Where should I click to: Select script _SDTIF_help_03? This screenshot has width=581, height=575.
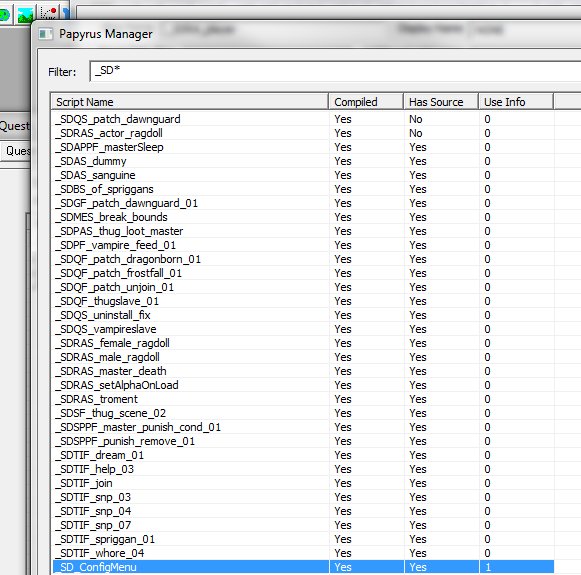[x=94, y=469]
